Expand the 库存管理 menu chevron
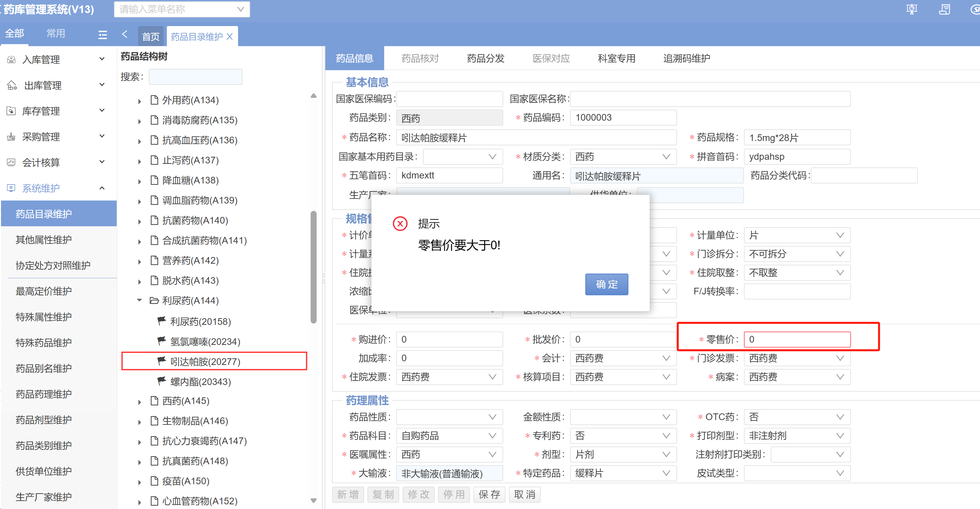 coord(102,111)
